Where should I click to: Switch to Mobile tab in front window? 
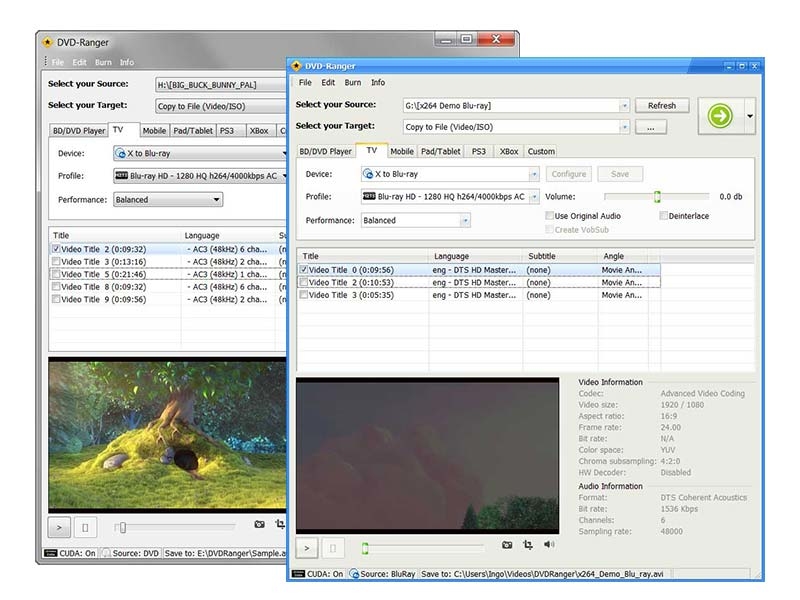tap(402, 152)
